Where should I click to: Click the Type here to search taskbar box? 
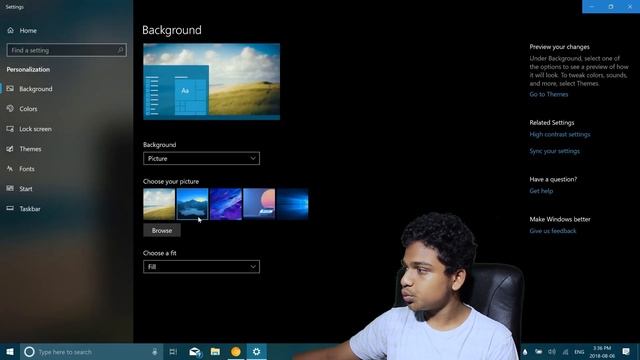(92, 351)
